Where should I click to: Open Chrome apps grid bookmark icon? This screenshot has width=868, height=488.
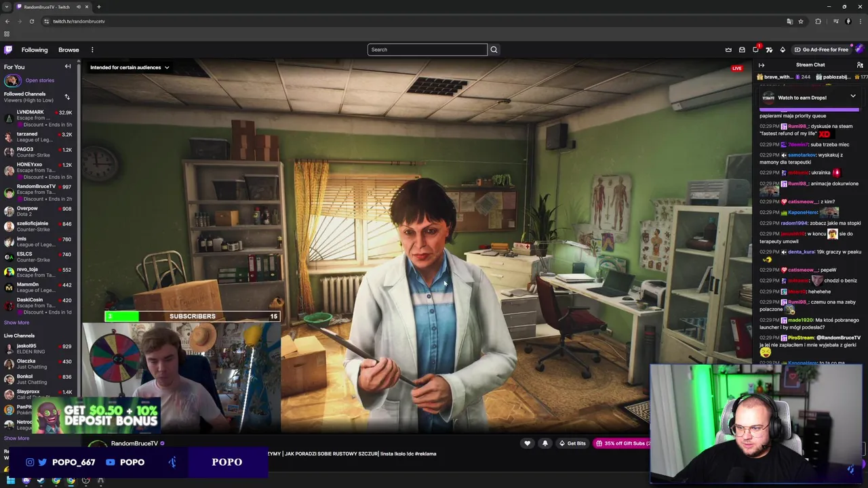[7, 34]
